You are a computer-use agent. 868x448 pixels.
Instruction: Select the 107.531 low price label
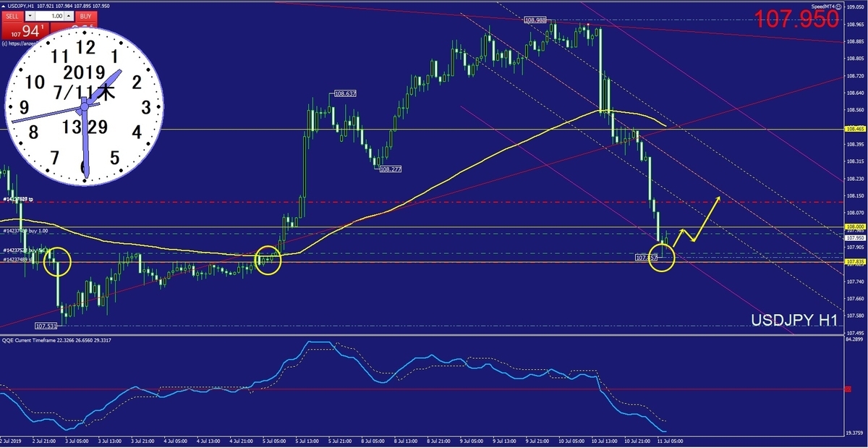[46, 326]
